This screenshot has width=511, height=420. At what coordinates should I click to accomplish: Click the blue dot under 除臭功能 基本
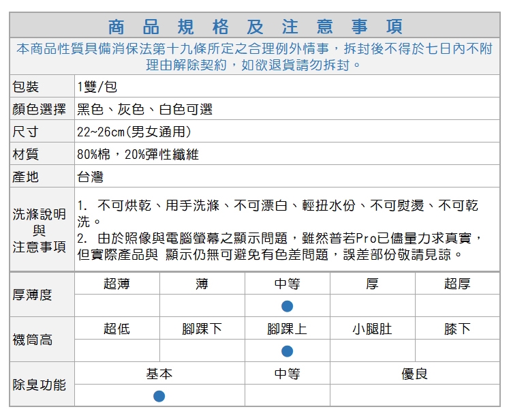point(159,396)
